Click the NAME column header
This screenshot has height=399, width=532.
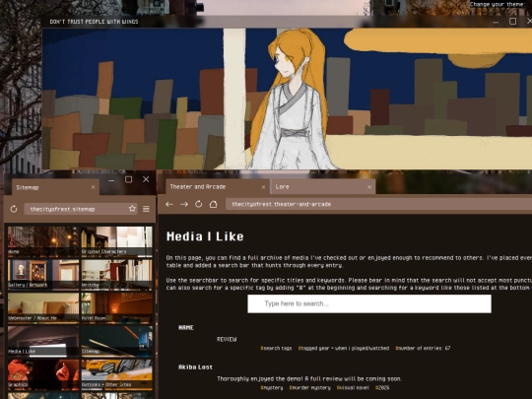[186, 327]
